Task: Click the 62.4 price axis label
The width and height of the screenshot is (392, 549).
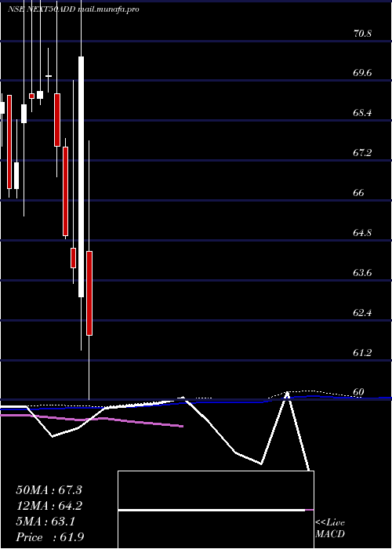Action: click(x=362, y=312)
